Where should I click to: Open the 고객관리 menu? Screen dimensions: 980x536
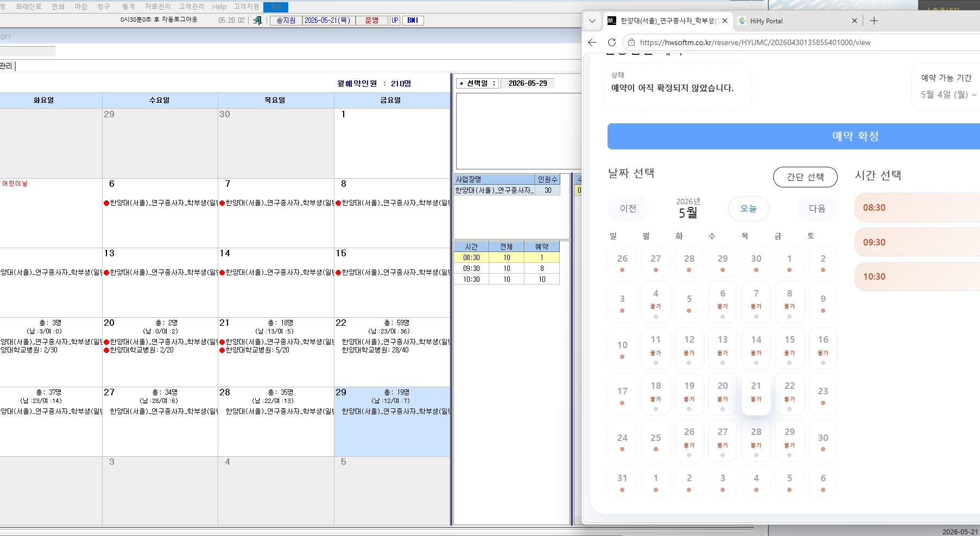(192, 7)
